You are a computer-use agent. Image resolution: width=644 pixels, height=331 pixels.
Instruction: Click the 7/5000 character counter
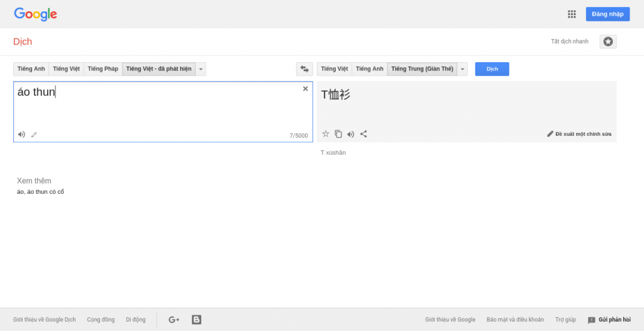[x=299, y=136]
